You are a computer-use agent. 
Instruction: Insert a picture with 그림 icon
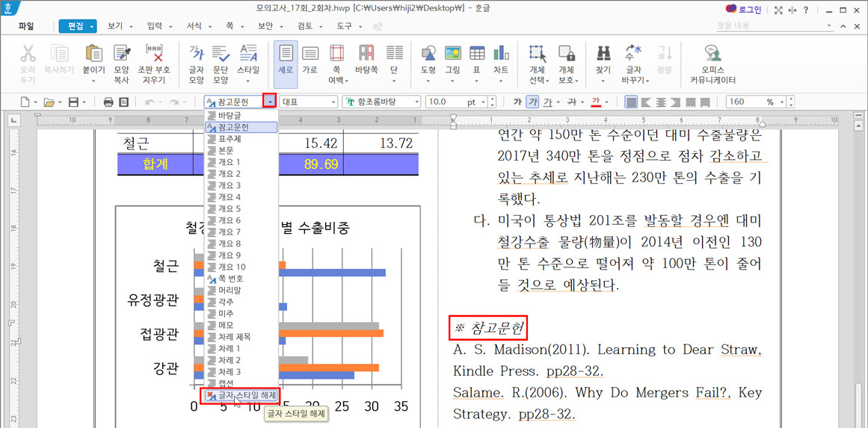[x=453, y=64]
